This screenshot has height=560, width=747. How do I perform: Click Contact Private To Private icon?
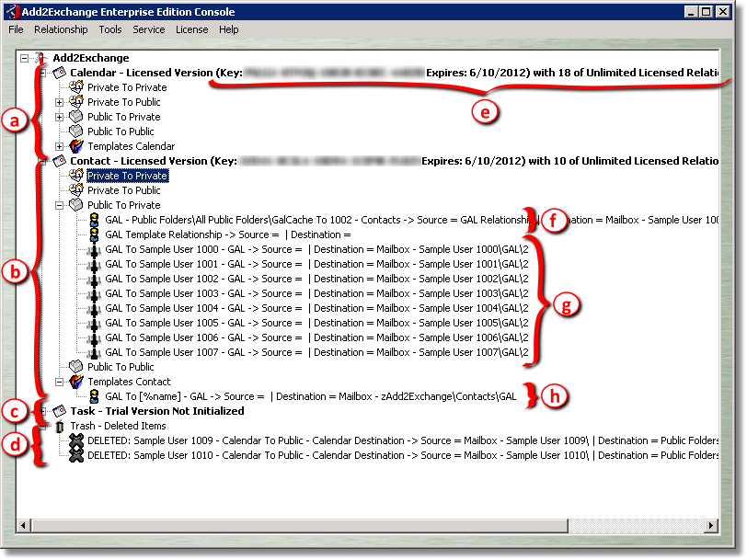pos(76,176)
